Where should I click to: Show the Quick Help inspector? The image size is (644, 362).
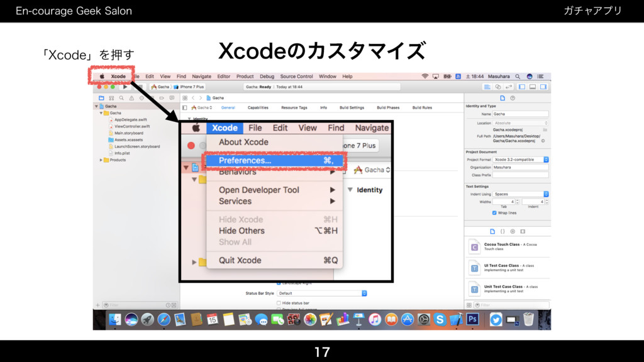tap(513, 98)
